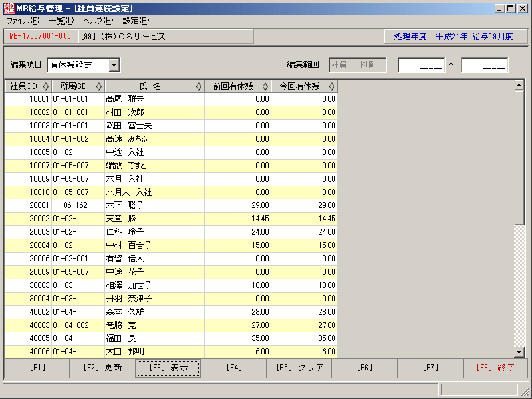Click company name [99] (株)CSサービス
Viewport: 532px width, 399px height.
click(123, 37)
